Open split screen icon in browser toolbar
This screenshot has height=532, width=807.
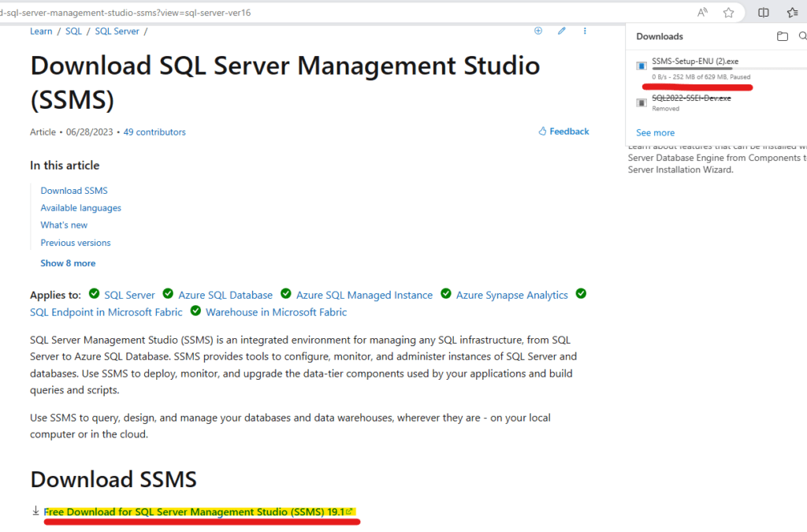[x=764, y=13]
